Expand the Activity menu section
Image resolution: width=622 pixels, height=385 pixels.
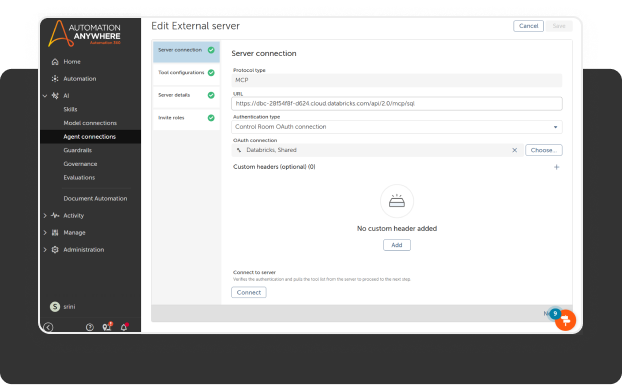(45, 215)
